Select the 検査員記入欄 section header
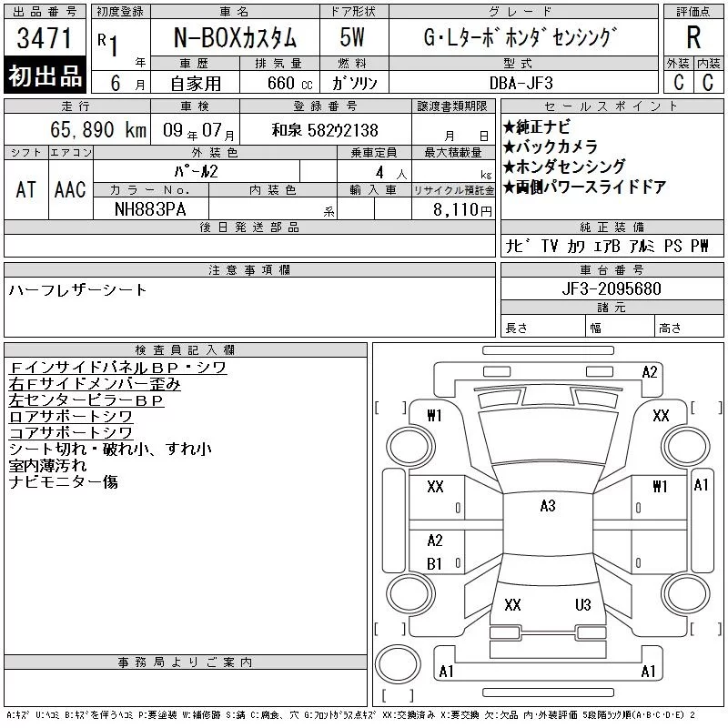Image resolution: width=728 pixels, height=728 pixels. click(x=186, y=350)
